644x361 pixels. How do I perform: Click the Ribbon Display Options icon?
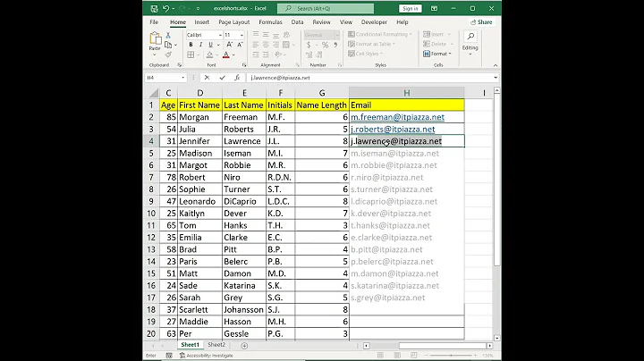434,8
